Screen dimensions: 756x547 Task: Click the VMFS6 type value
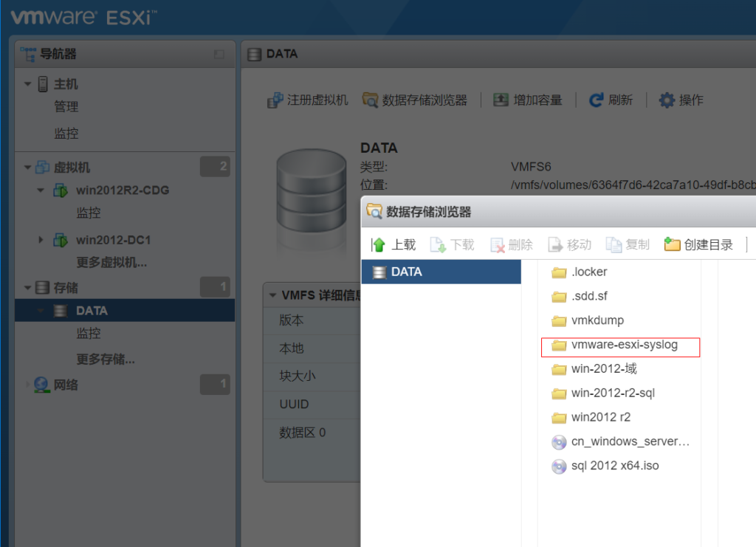[531, 167]
